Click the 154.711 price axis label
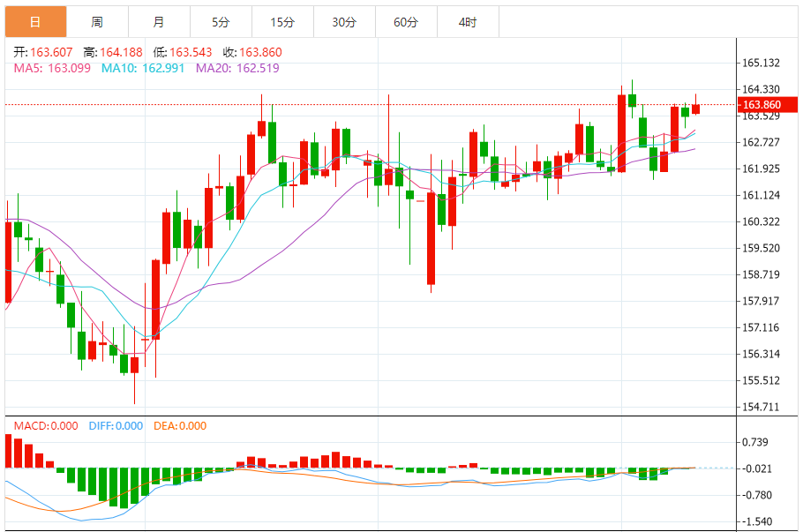803x532 pixels. tap(761, 407)
